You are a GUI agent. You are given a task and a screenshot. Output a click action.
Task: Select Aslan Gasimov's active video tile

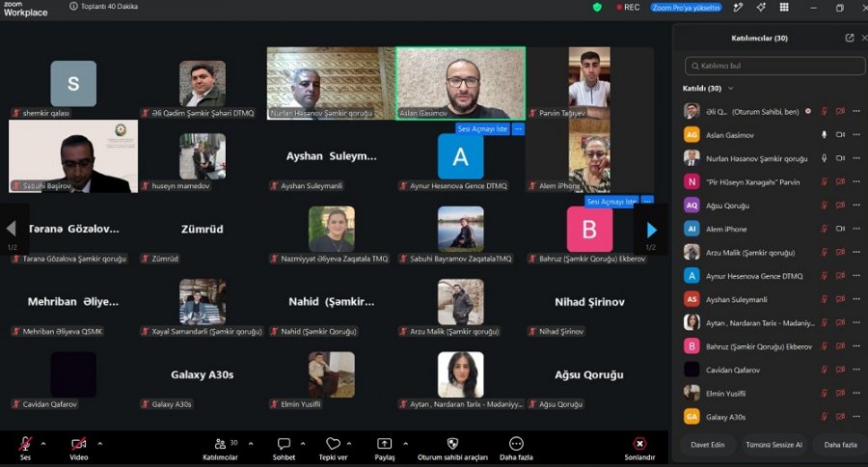[x=461, y=83]
